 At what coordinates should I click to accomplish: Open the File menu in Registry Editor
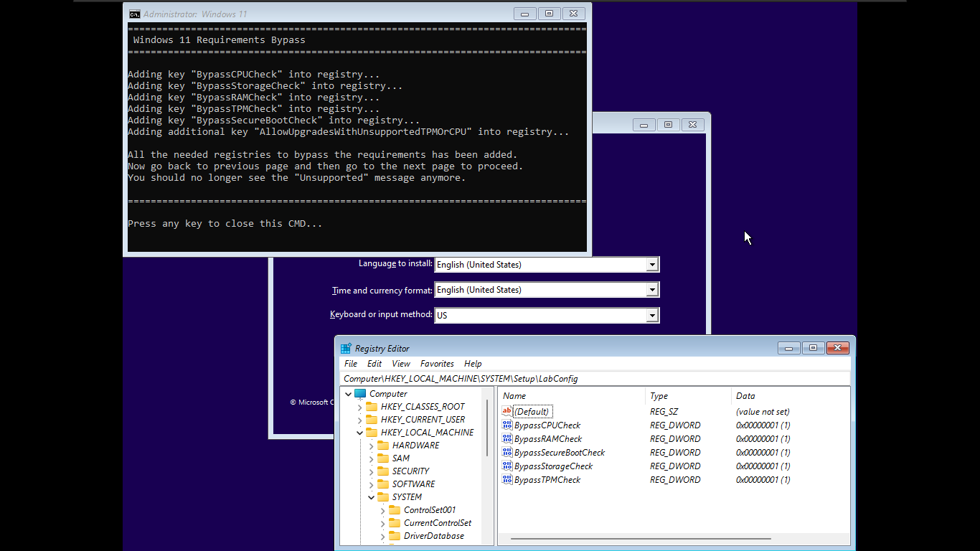click(351, 364)
